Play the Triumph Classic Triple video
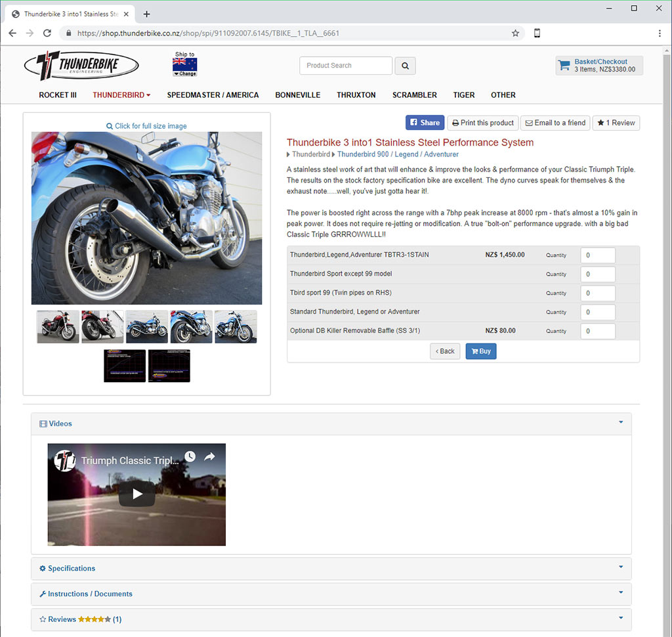This screenshot has height=637, width=672. click(136, 494)
